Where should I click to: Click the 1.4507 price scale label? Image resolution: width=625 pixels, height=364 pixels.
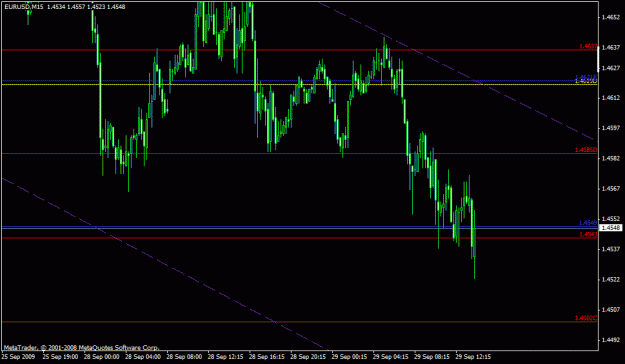point(611,309)
